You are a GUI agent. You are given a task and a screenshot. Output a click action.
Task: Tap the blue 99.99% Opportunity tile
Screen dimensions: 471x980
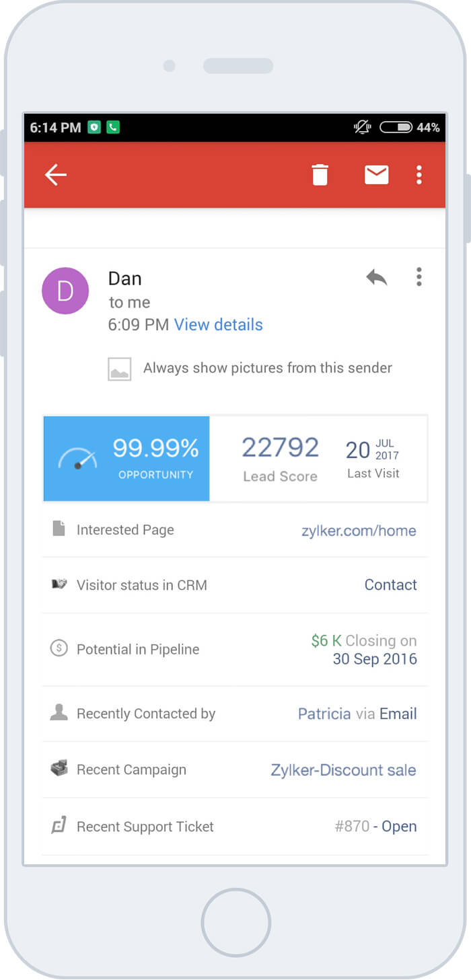click(126, 458)
